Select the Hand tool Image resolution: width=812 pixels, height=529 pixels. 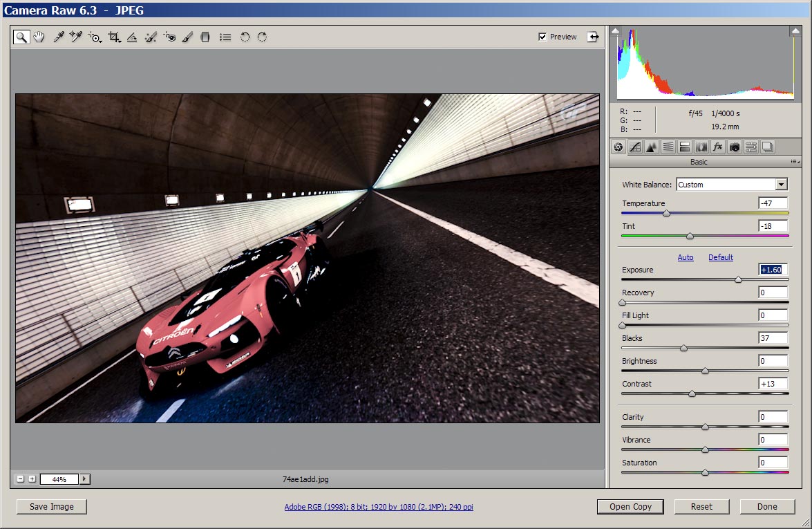tap(39, 37)
